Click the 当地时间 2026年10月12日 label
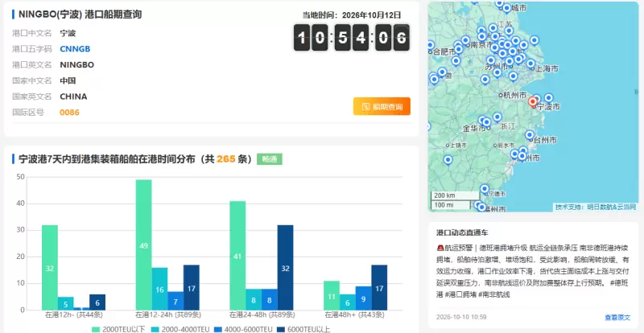644x333 pixels. click(352, 15)
